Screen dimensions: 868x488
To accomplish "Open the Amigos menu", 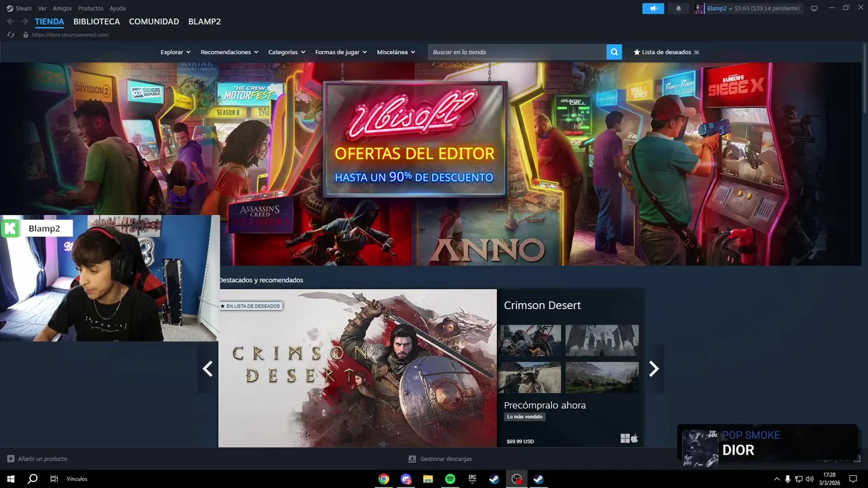I will click(x=62, y=8).
